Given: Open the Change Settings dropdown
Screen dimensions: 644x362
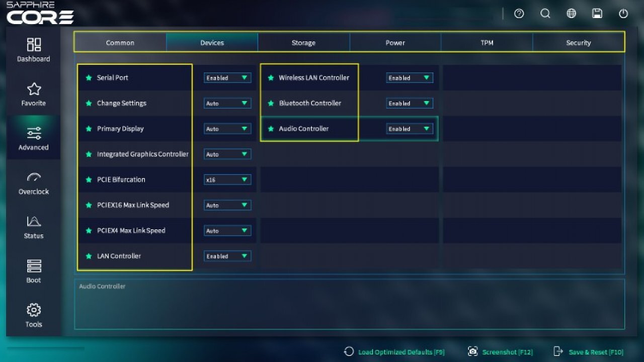Looking at the screenshot, I should (x=227, y=103).
